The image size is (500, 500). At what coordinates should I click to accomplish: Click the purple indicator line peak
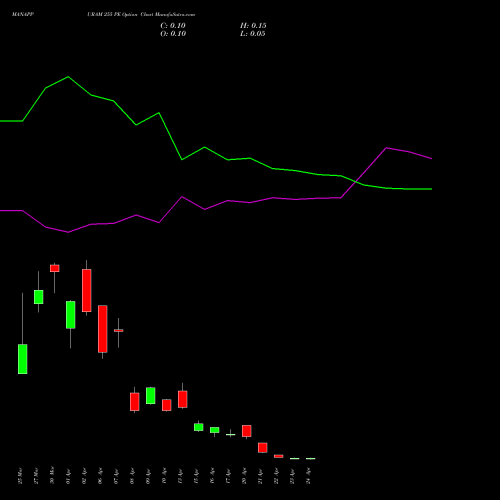coord(386,148)
